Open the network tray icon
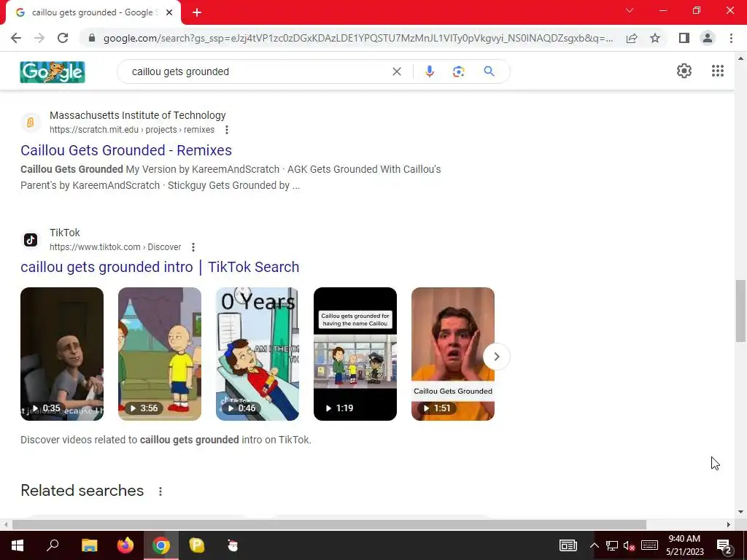The width and height of the screenshot is (747, 560). pos(612,545)
